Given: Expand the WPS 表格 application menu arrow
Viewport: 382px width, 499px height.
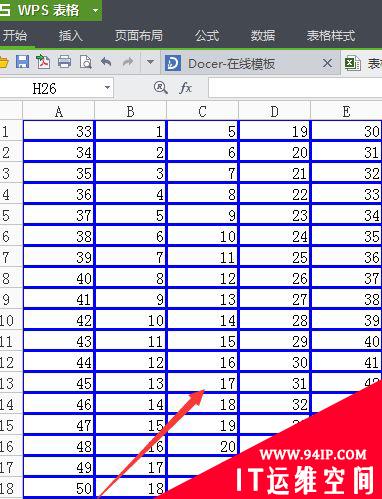Looking at the screenshot, I should coord(95,11).
